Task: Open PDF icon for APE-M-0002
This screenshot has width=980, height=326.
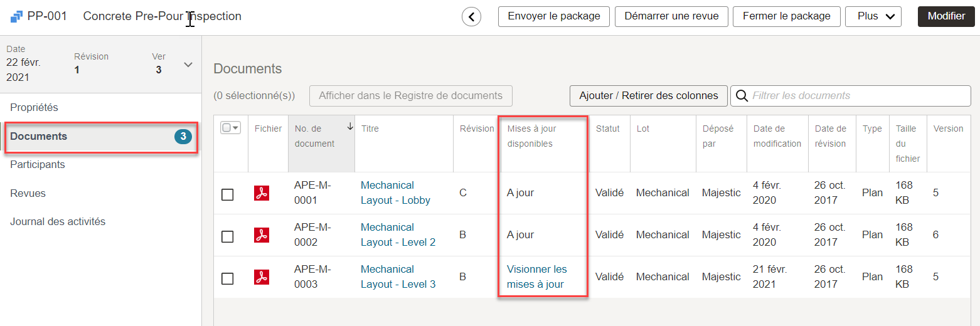Action: point(262,235)
